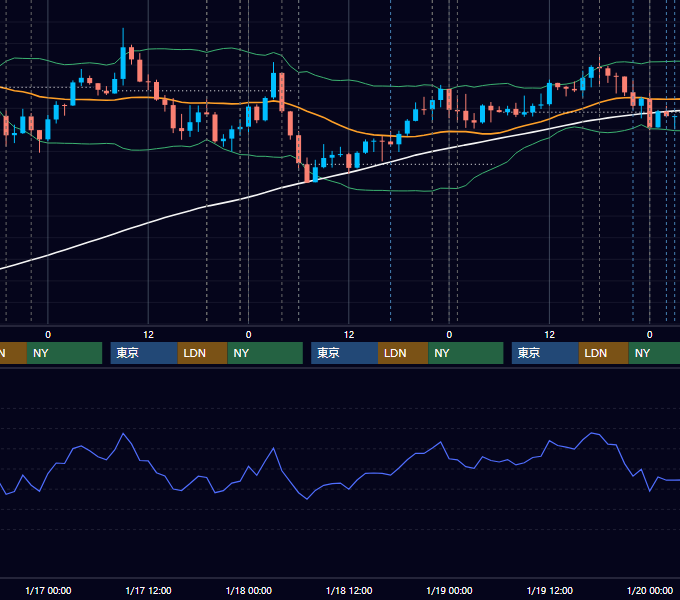Click the '1/19 12:00' date axis label
This screenshot has height=600, width=680.
549,590
